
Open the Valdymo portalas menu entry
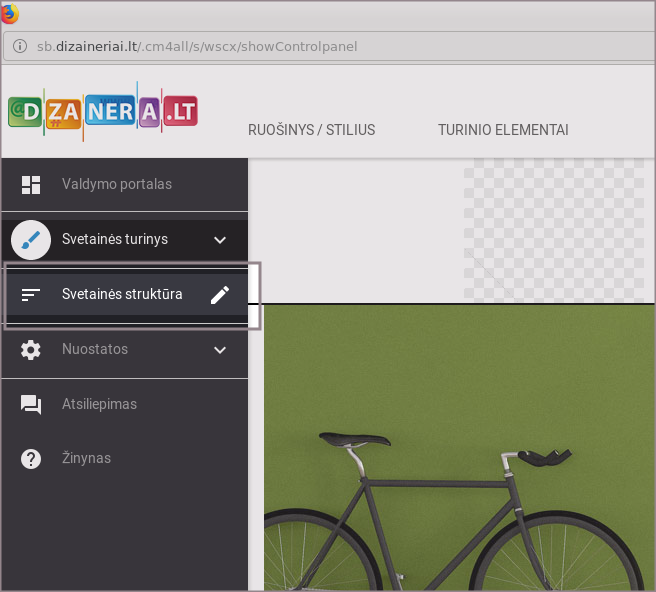117,184
